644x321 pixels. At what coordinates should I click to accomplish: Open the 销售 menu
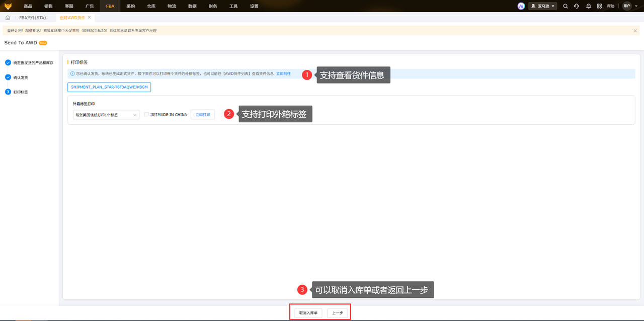point(48,6)
